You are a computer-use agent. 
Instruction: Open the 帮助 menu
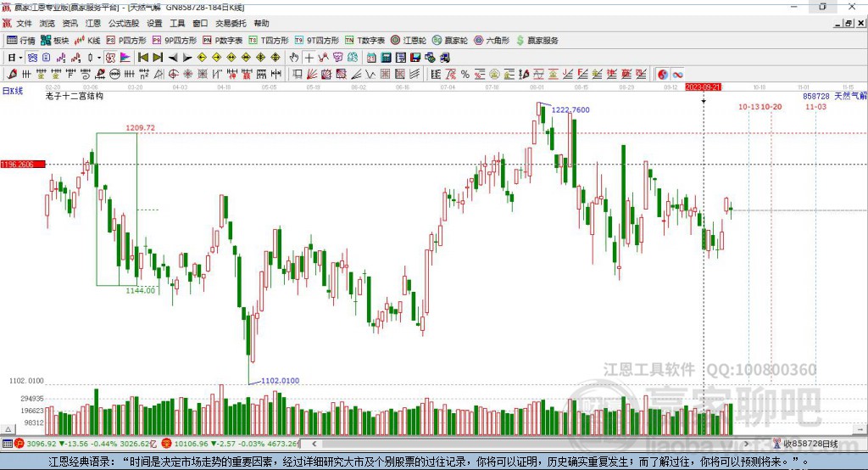tap(261, 23)
